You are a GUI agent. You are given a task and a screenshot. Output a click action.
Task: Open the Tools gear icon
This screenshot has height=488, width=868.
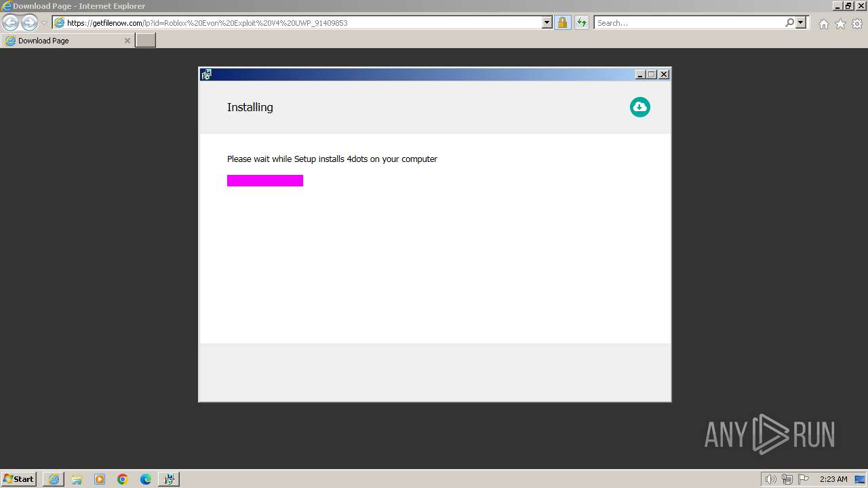pos(857,24)
